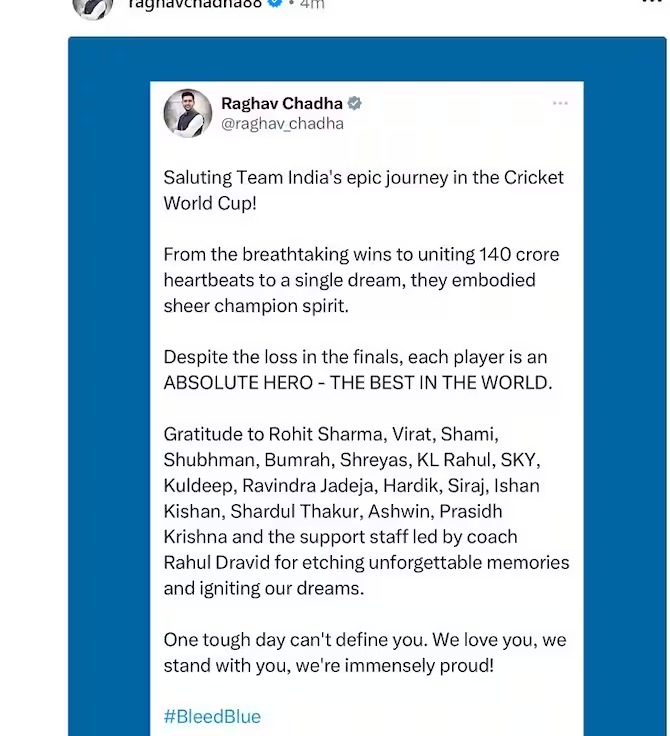Click the blue verified badge beside raghavchadha88
This screenshot has height=736, width=670.
(274, 3)
